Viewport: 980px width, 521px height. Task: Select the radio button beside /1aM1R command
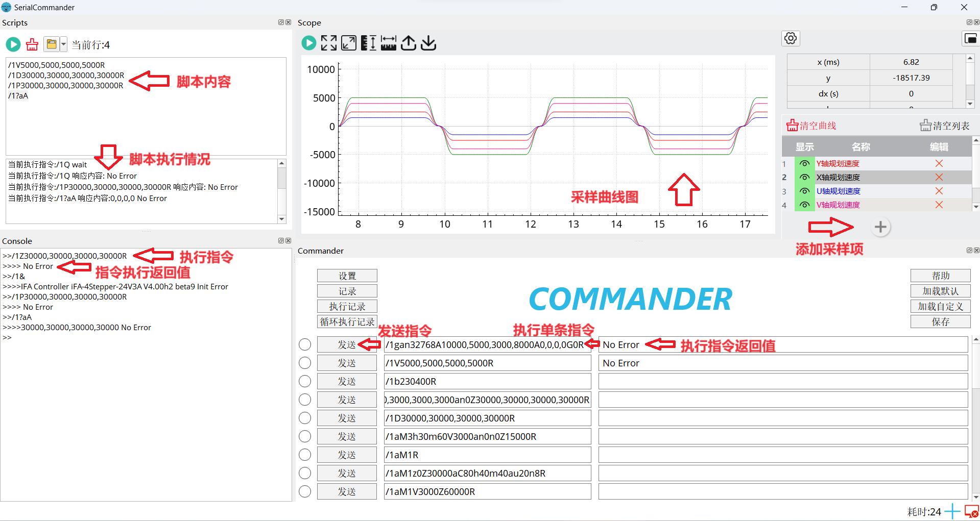tap(305, 455)
